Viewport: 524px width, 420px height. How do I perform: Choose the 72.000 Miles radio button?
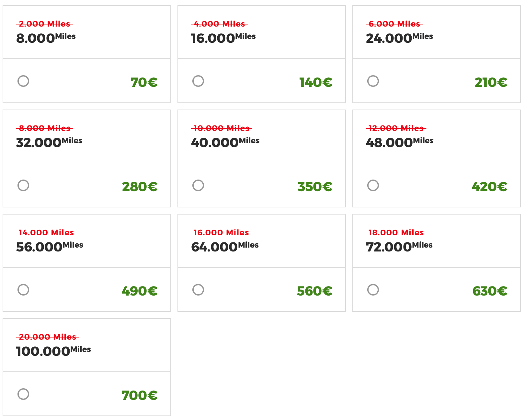pyautogui.click(x=373, y=290)
